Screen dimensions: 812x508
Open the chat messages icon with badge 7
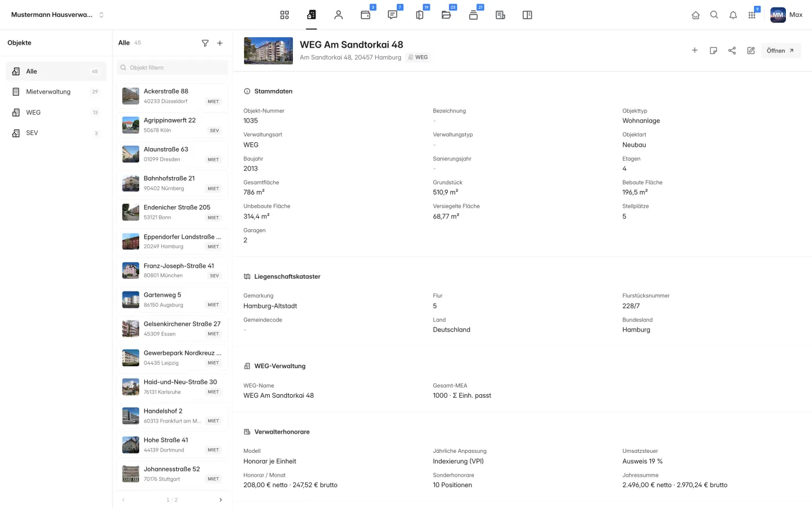(393, 15)
